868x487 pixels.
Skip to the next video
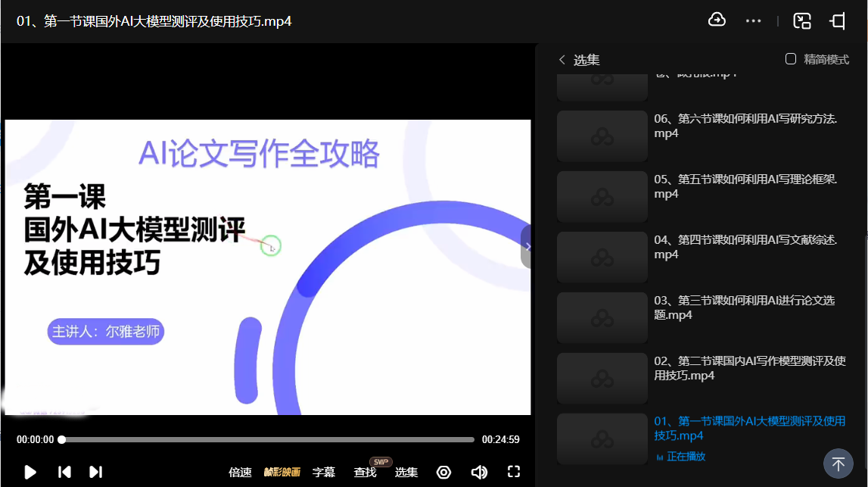(95, 472)
